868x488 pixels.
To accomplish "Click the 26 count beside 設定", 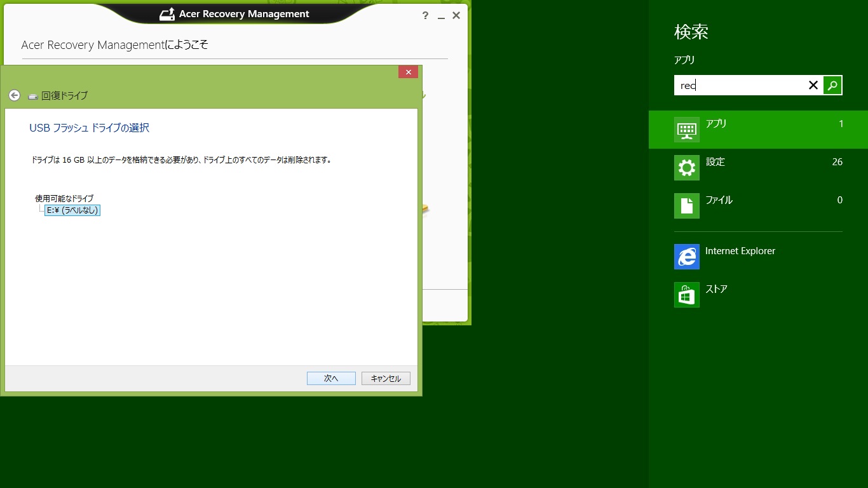I will 837,162.
